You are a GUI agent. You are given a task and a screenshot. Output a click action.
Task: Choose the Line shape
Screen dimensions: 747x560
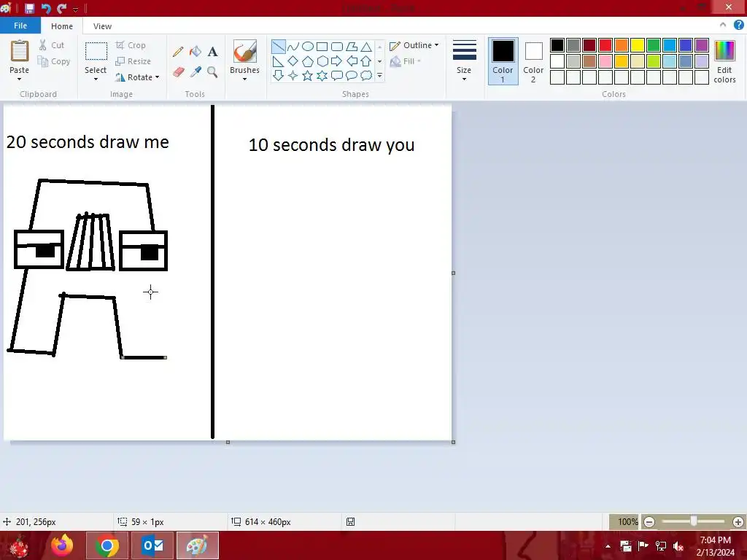pos(279,46)
